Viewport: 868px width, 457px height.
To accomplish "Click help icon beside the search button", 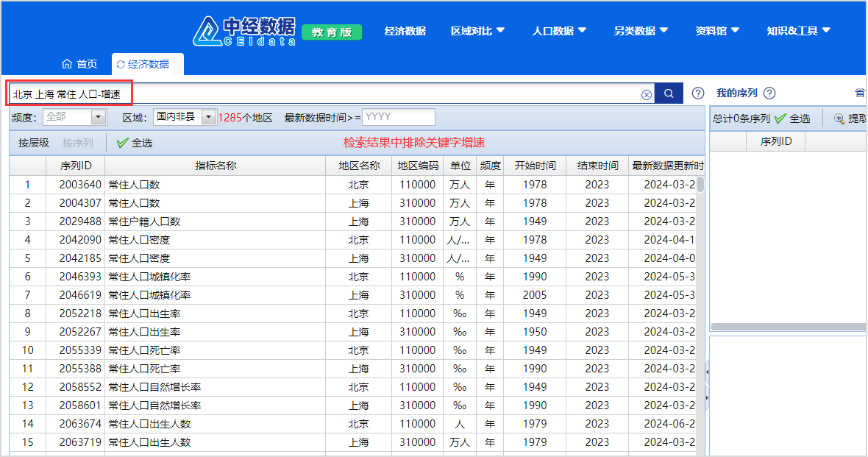I will (698, 93).
